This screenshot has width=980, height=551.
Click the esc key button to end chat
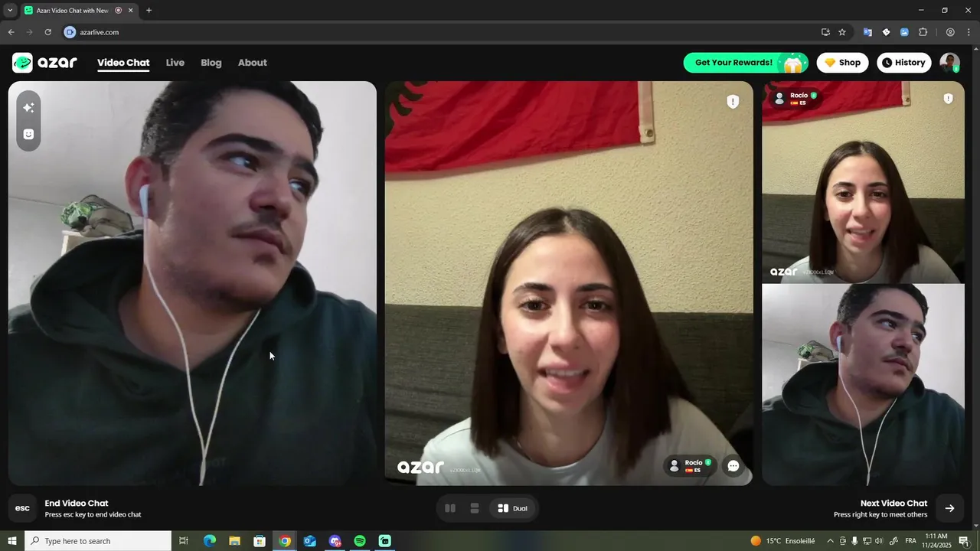click(x=23, y=508)
